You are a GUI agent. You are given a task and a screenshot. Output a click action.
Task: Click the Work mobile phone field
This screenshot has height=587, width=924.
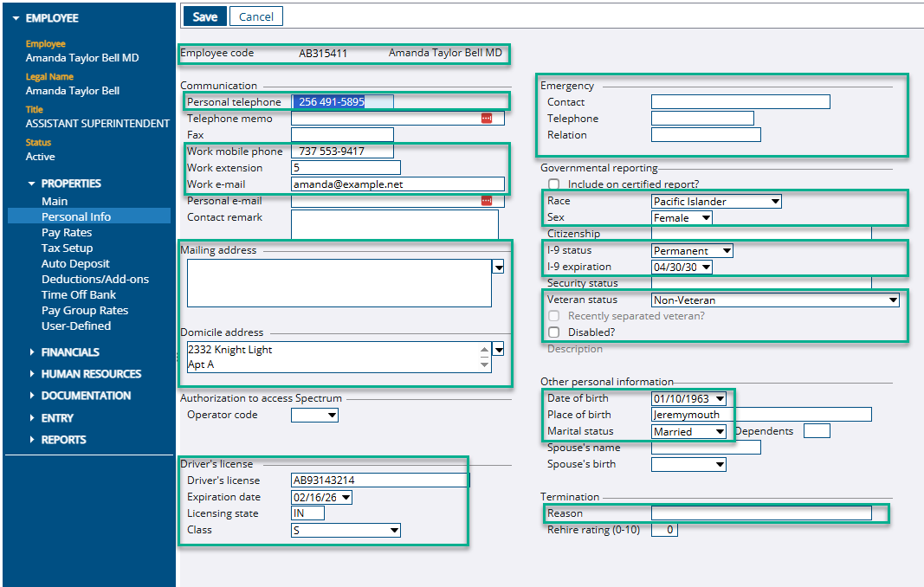[342, 152]
